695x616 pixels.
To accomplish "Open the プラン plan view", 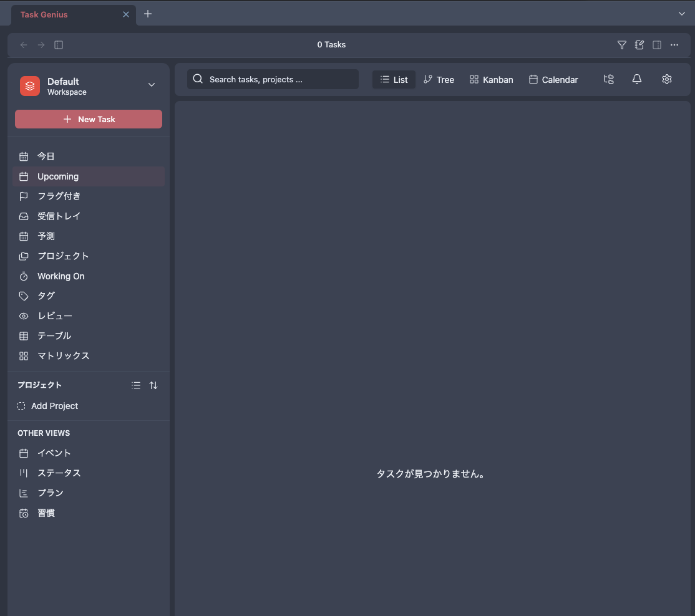I will click(89, 493).
